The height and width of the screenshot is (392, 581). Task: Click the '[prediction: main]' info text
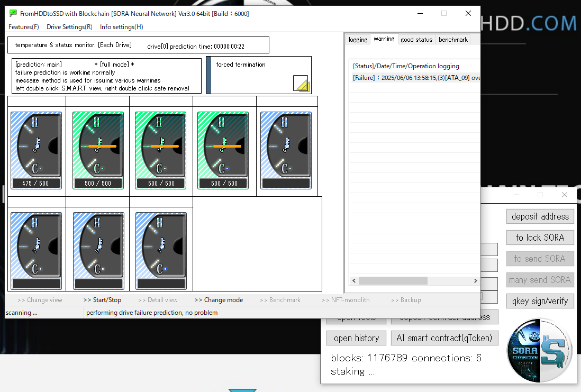pyautogui.click(x=39, y=65)
